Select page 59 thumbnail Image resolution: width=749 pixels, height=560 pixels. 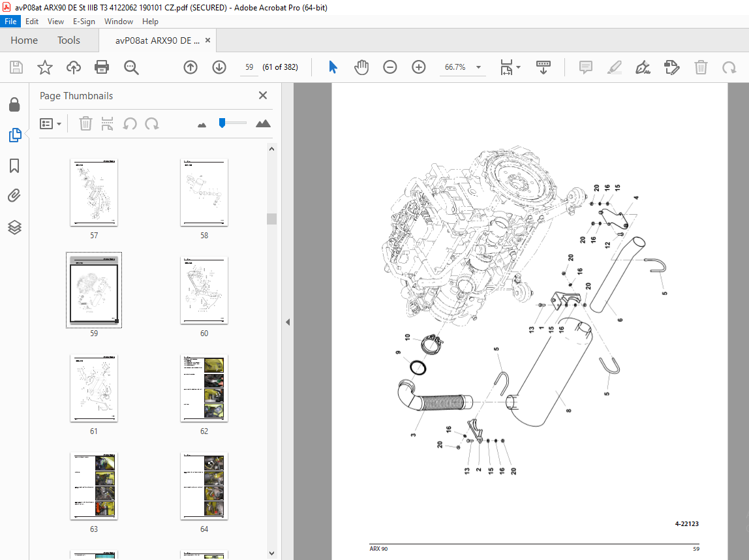[94, 290]
